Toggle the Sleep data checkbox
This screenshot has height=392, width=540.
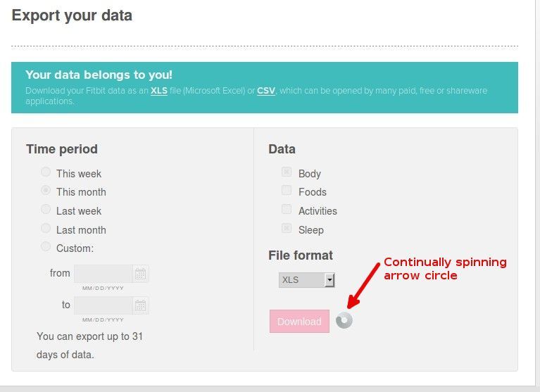click(x=287, y=228)
